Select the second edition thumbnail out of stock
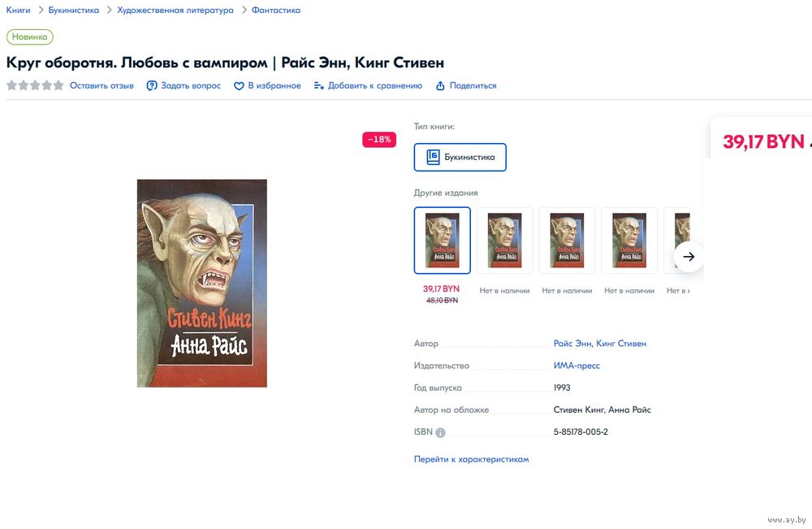This screenshot has height=529, width=812. coord(504,241)
